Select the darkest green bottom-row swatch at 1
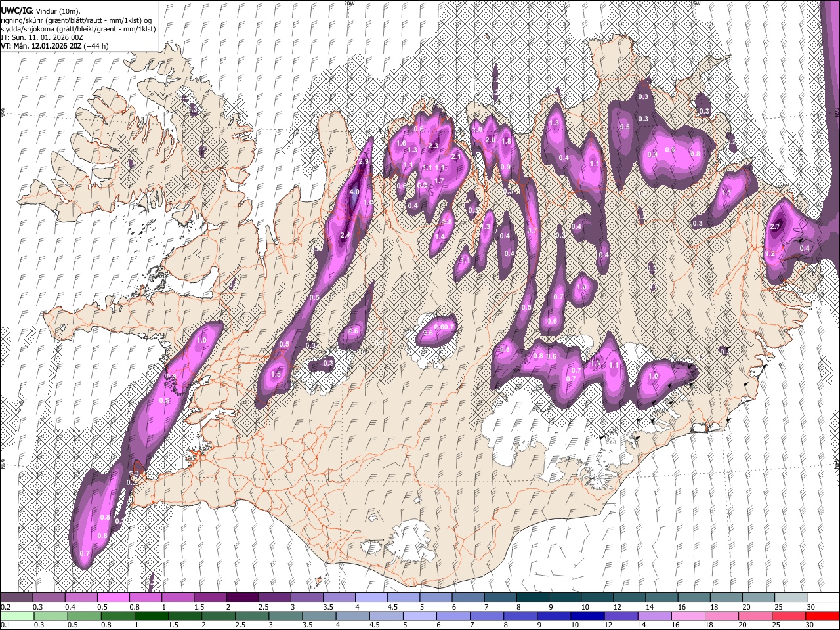Image resolution: width=840 pixels, height=630 pixels. [x=151, y=616]
